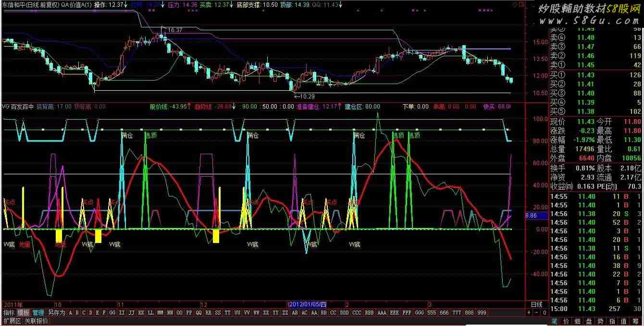Image resolution: width=644 pixels, height=326 pixels.
Task: Click the 总量 17496 volume value
Action: tap(584, 149)
